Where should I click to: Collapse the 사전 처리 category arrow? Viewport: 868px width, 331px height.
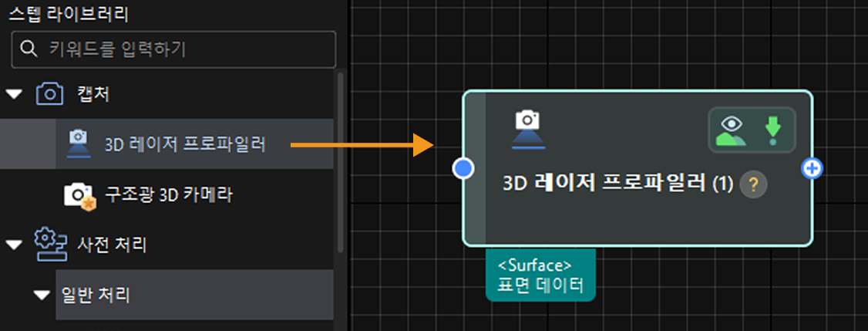[15, 245]
